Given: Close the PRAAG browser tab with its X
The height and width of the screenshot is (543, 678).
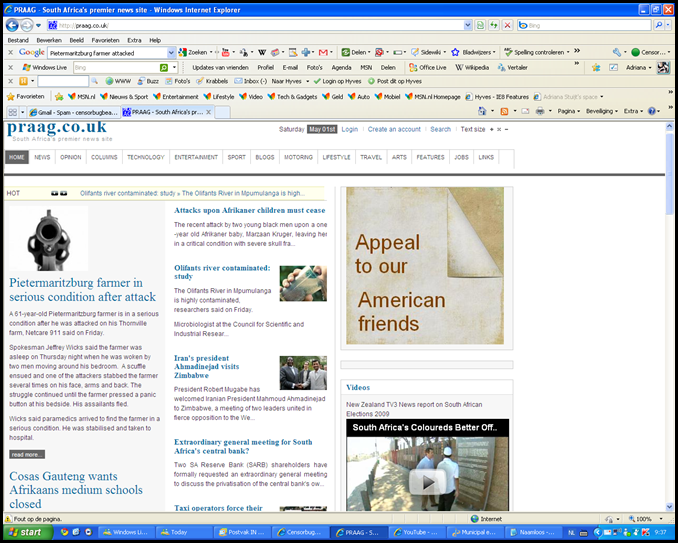Looking at the screenshot, I should coord(208,112).
